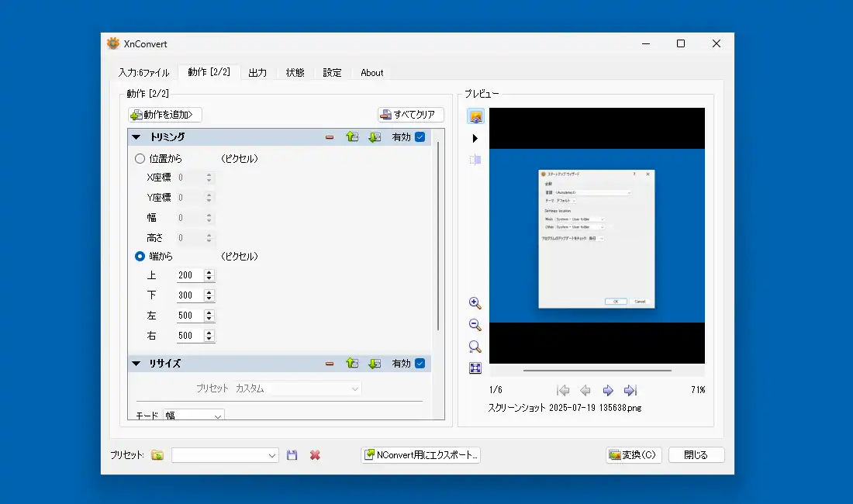Click the 左 value field showing 500
Image resolution: width=853 pixels, height=504 pixels.
tap(189, 316)
